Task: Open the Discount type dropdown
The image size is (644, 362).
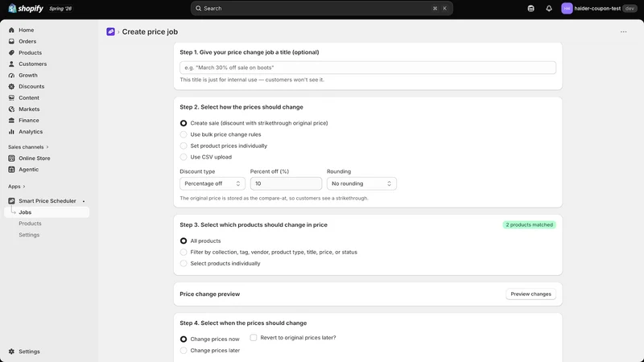Action: coord(213,183)
